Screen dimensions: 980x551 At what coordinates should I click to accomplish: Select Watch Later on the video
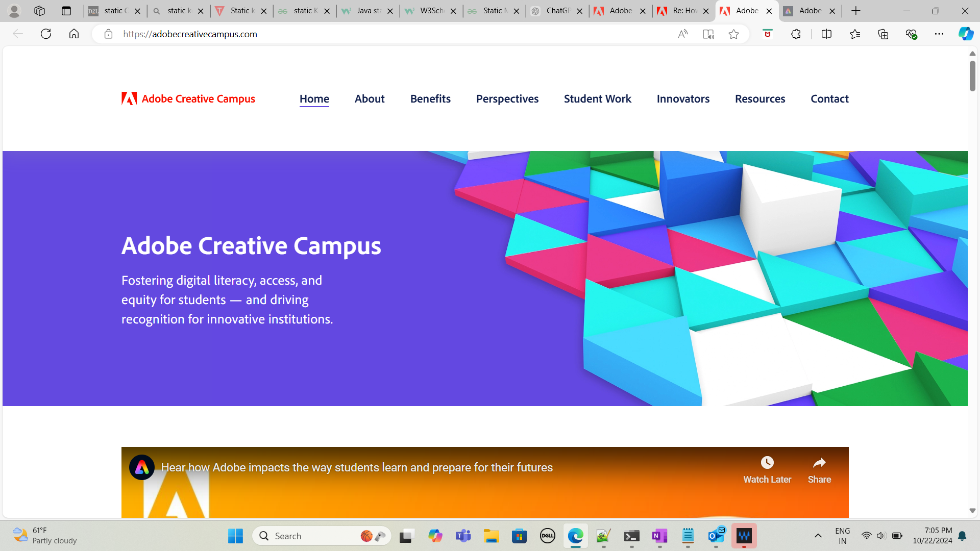[x=767, y=463]
